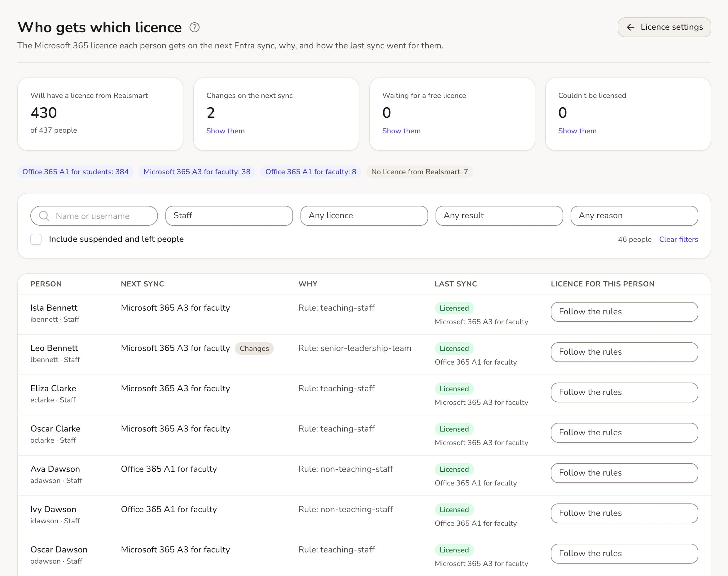Open the help question-mark icon beside title
728x576 pixels.
click(x=195, y=27)
